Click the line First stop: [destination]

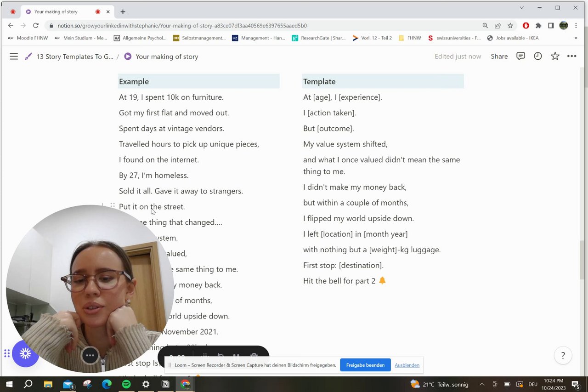(x=343, y=265)
